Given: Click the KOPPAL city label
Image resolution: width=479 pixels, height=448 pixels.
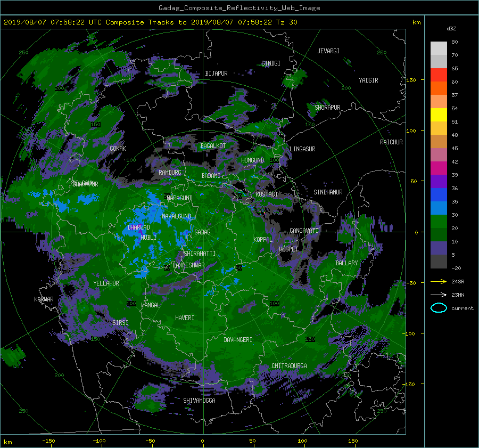Looking at the screenshot, I should [263, 240].
